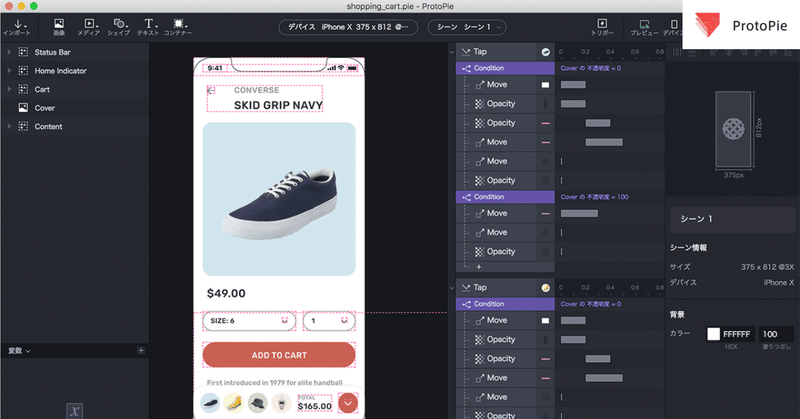Open Preview (プレビュー) from the toolbar

tap(644, 27)
